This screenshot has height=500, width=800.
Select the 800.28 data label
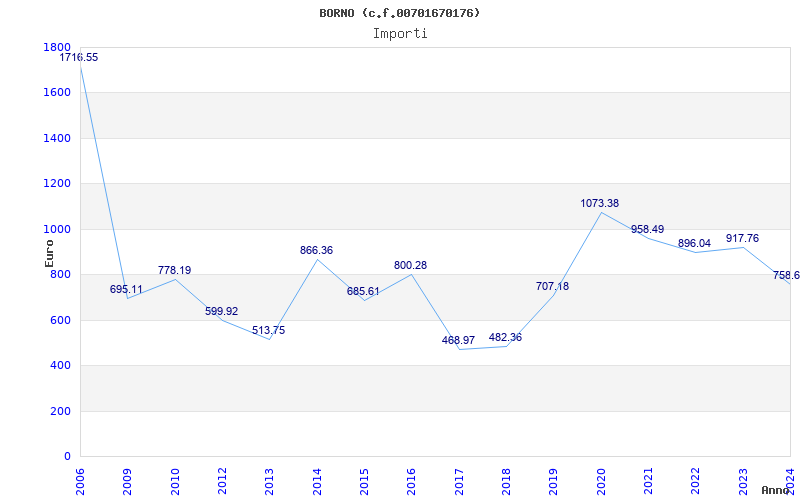(410, 266)
